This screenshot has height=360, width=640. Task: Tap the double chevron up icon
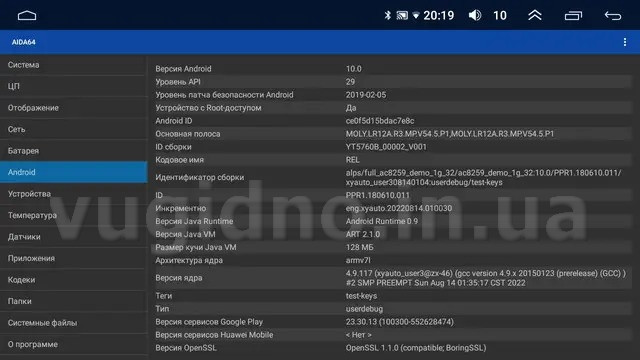(x=535, y=16)
